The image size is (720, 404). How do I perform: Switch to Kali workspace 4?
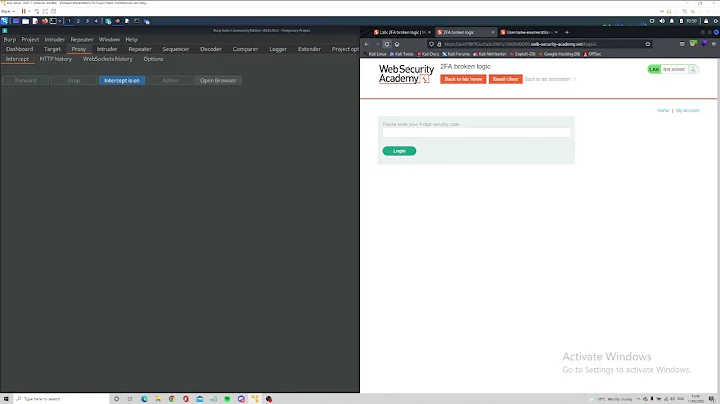point(96,21)
